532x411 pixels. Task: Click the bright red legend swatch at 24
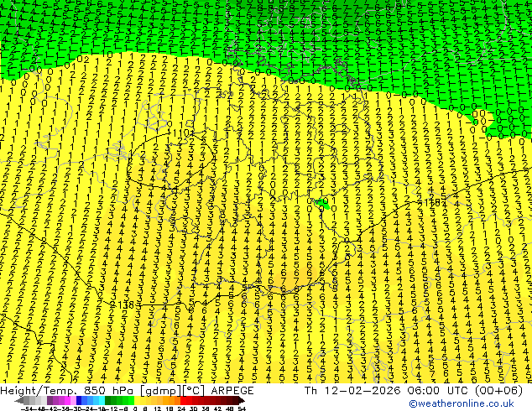(x=183, y=401)
